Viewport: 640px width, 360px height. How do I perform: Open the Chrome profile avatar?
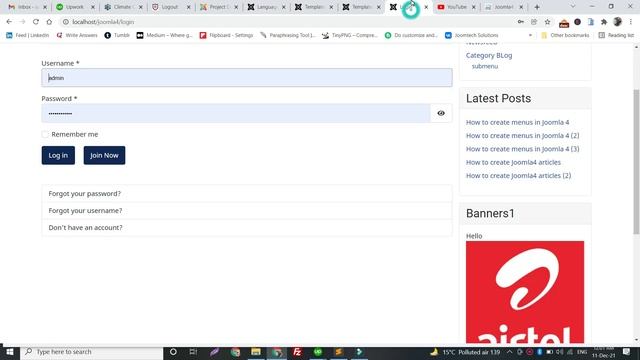617,22
